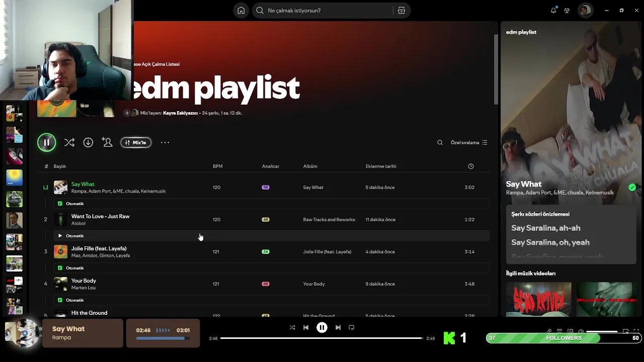Skip to next track in player bar
The image size is (644, 362).
338,328
